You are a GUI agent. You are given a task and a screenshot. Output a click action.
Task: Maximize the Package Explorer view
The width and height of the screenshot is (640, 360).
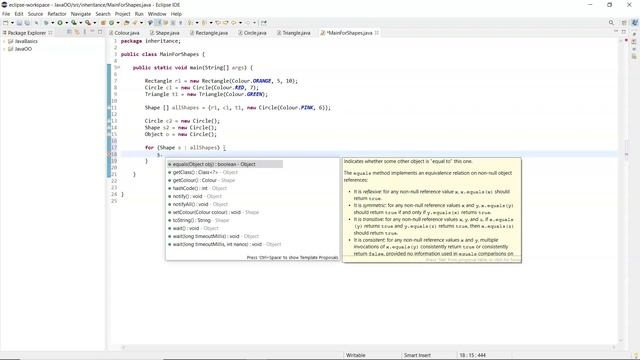pyautogui.click(x=100, y=32)
